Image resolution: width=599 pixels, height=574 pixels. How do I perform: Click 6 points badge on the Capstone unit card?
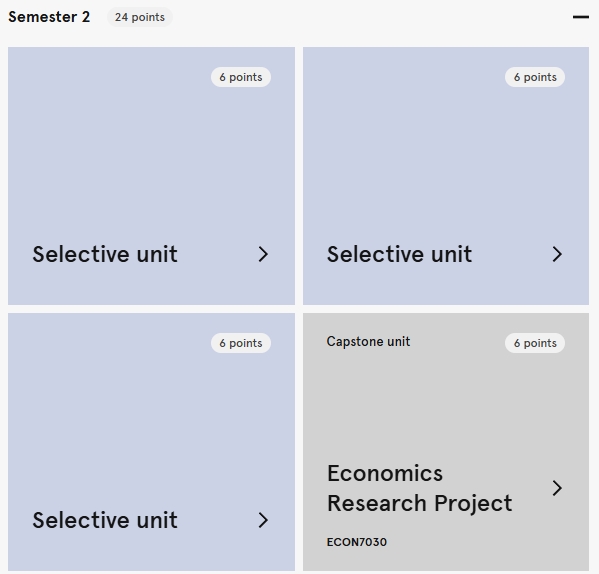(535, 343)
